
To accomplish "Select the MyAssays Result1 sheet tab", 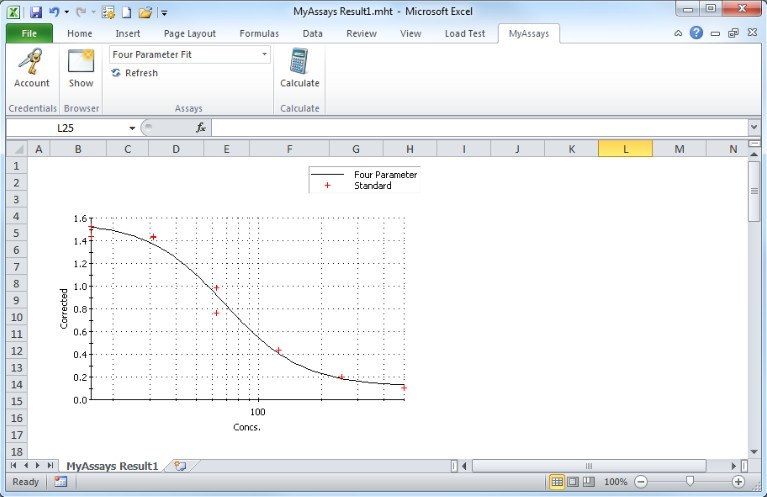I will click(113, 466).
